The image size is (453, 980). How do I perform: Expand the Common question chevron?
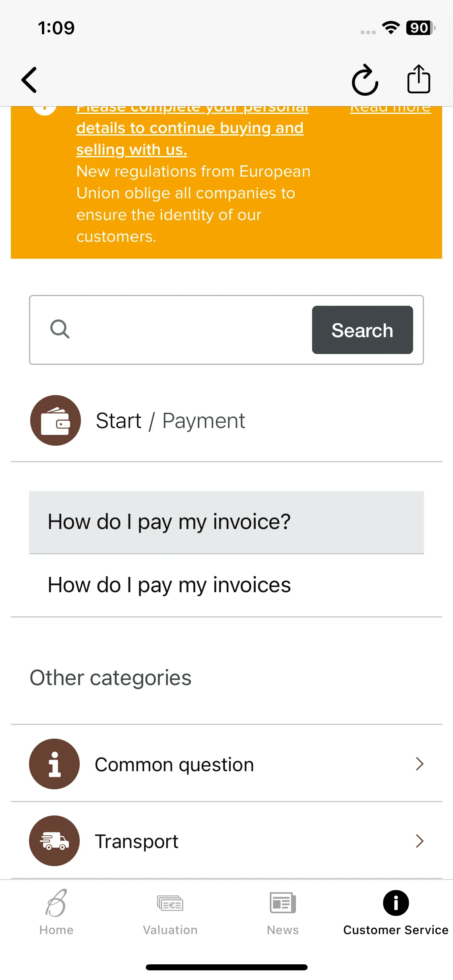pos(420,764)
